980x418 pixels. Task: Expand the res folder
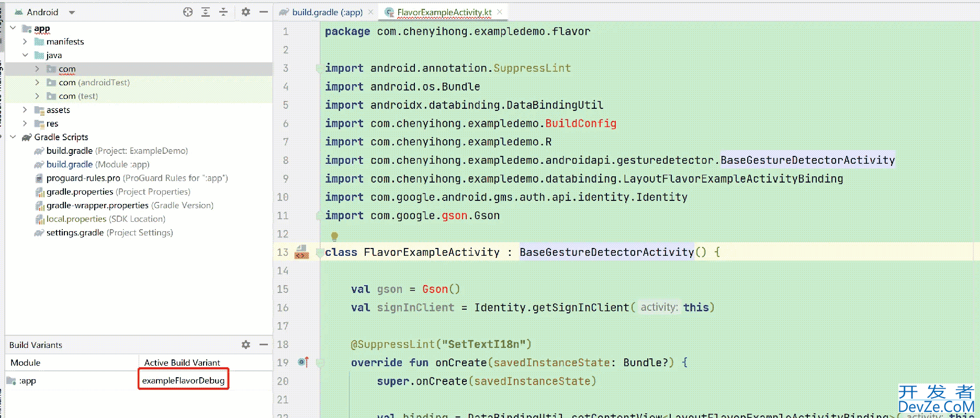coord(25,123)
